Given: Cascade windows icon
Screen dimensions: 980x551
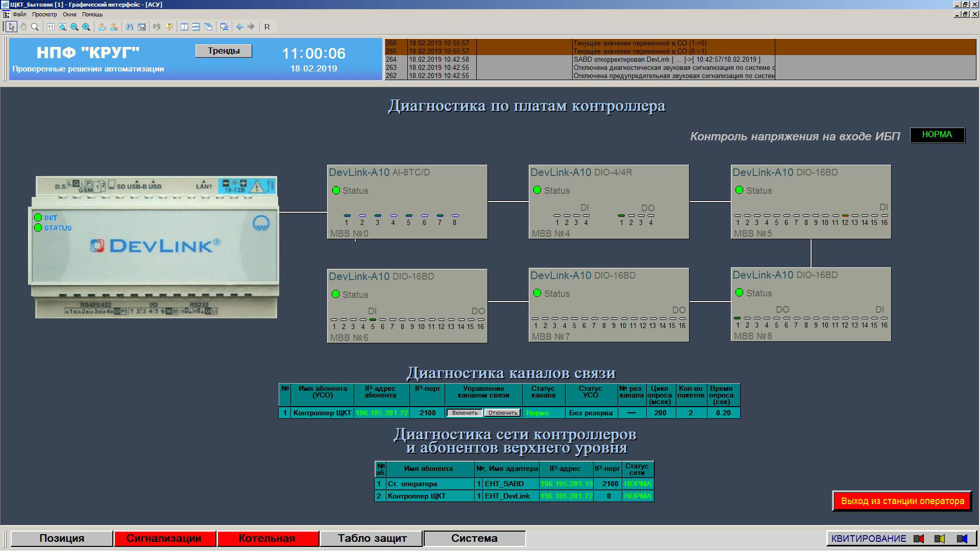Looking at the screenshot, I should click(208, 27).
